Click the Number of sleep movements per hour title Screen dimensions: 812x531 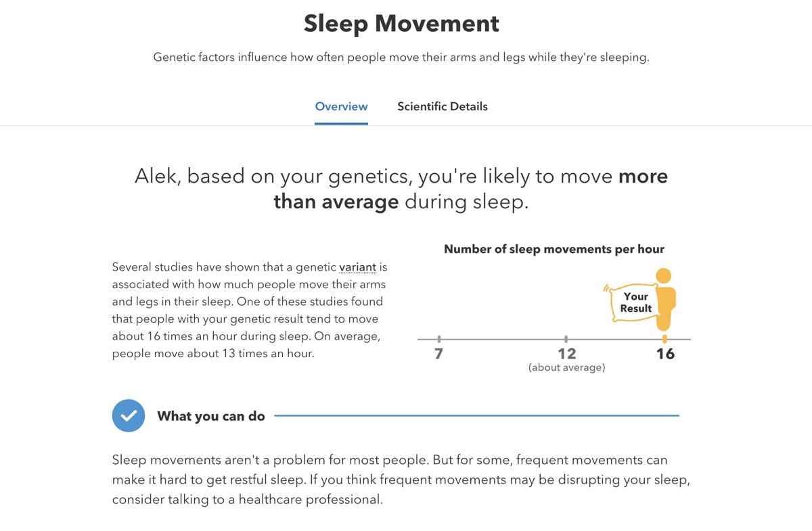[x=554, y=249]
